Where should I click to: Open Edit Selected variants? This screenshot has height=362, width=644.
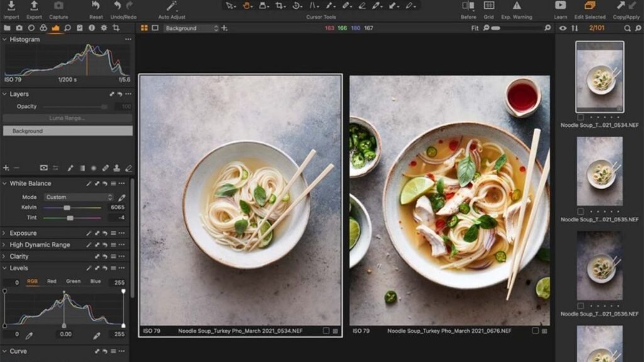pos(590,6)
